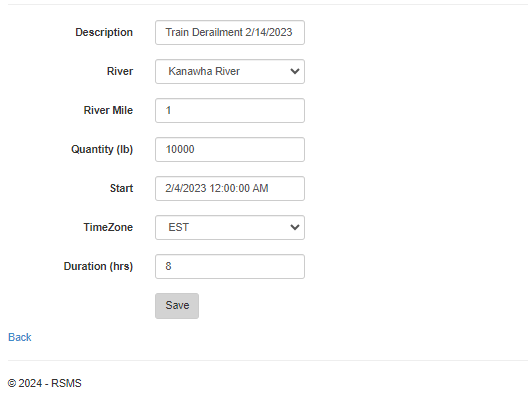Image resolution: width=528 pixels, height=398 pixels.
Task: Follow the Back link
Action: tap(20, 337)
